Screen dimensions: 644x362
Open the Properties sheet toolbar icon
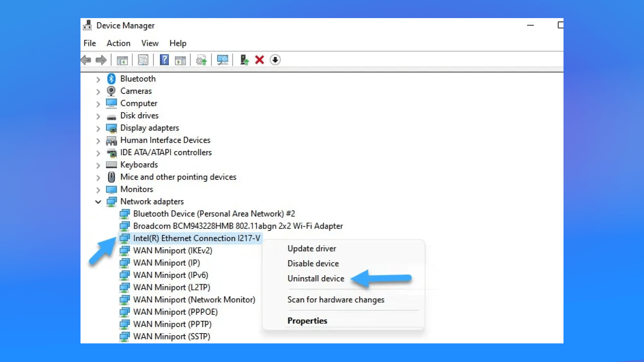pos(143,60)
